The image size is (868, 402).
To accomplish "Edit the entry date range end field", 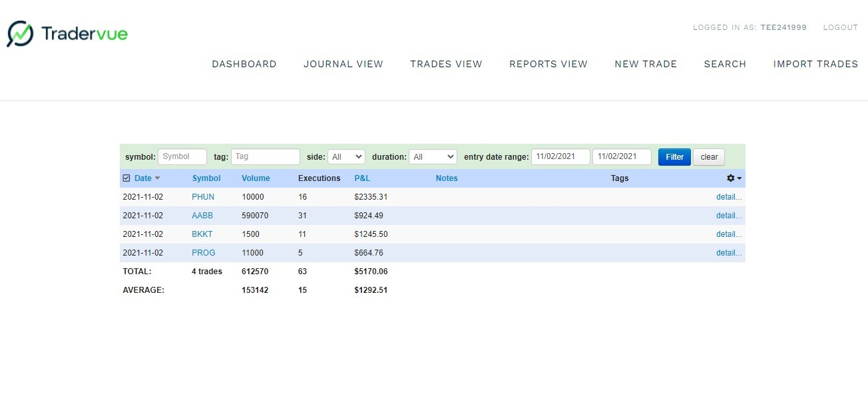I will (x=622, y=157).
